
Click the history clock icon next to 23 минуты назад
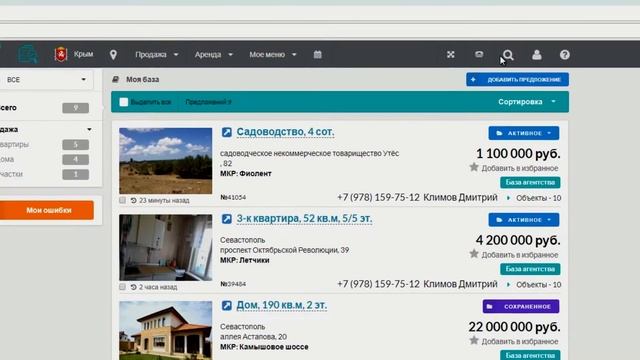point(133,200)
